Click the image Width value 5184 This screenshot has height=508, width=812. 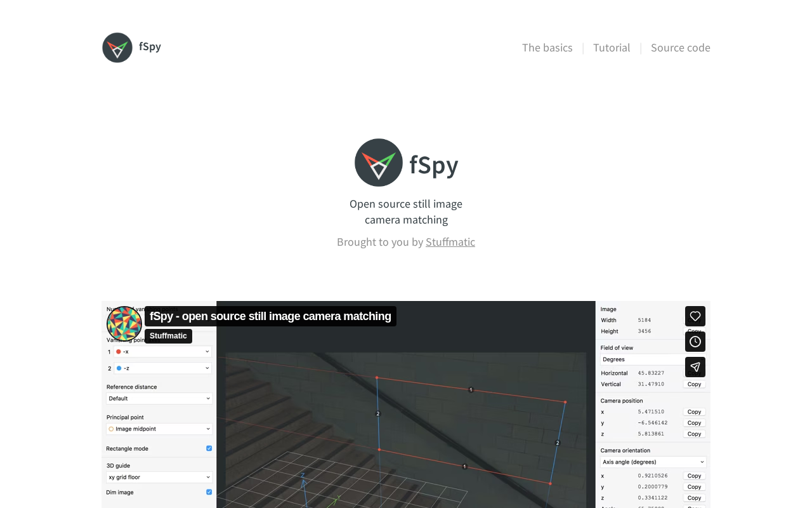click(645, 321)
